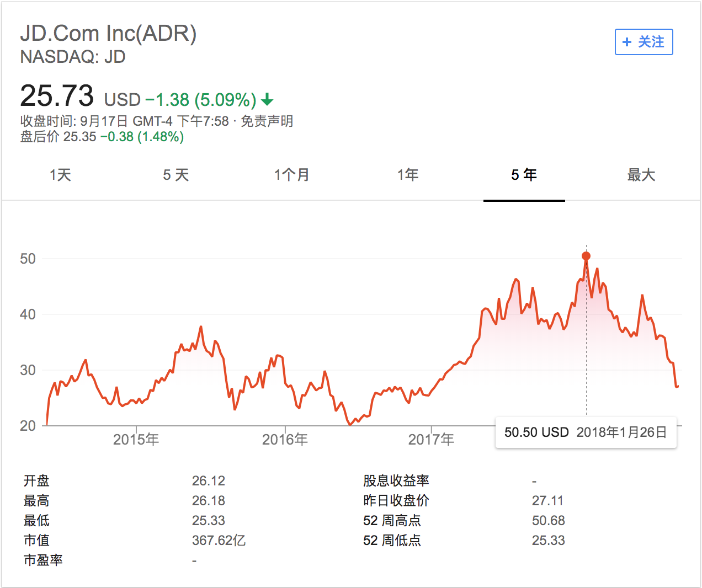Click the NASDAQ: JD ticker text

73,57
